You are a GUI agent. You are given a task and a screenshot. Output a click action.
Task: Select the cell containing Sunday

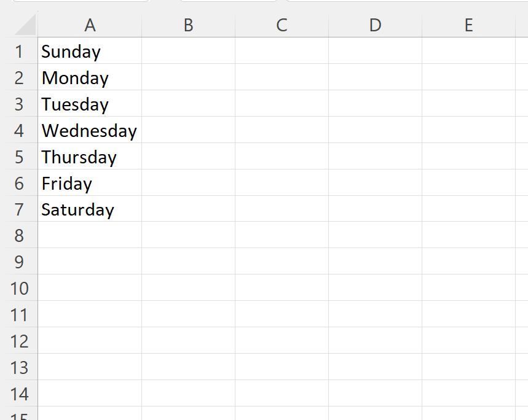[90, 52]
